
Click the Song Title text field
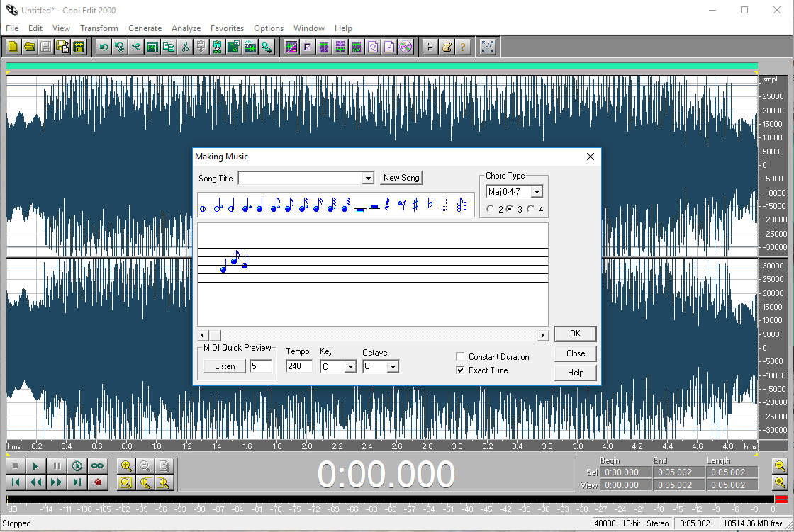click(301, 179)
